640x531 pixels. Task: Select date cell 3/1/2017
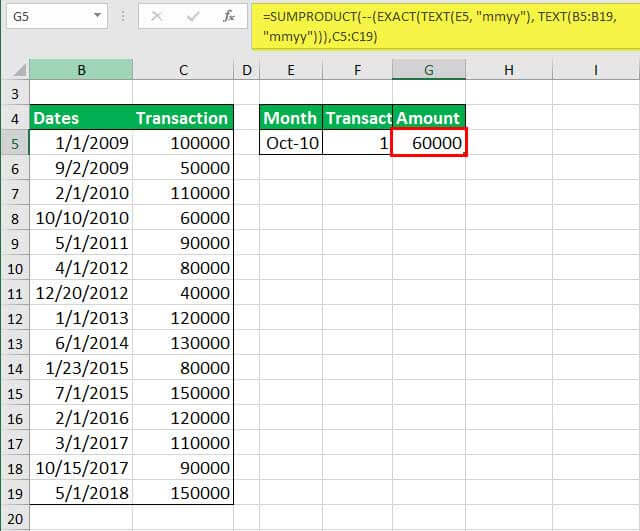pos(81,443)
